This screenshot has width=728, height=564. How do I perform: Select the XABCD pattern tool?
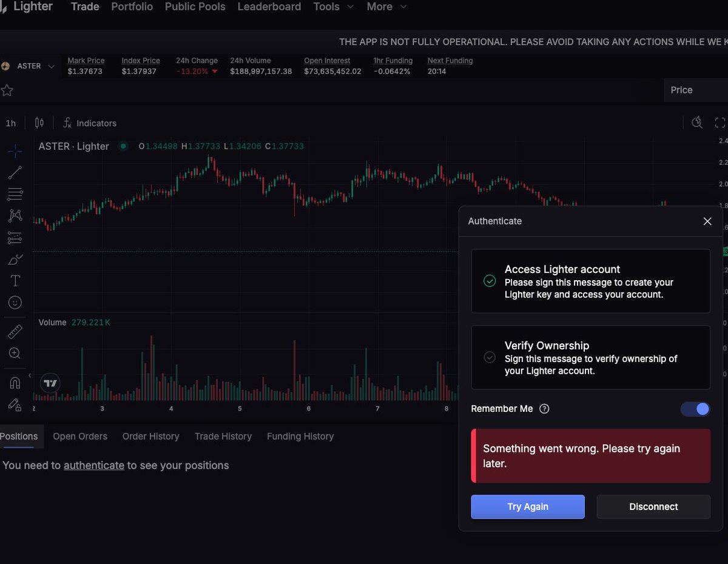tap(15, 216)
